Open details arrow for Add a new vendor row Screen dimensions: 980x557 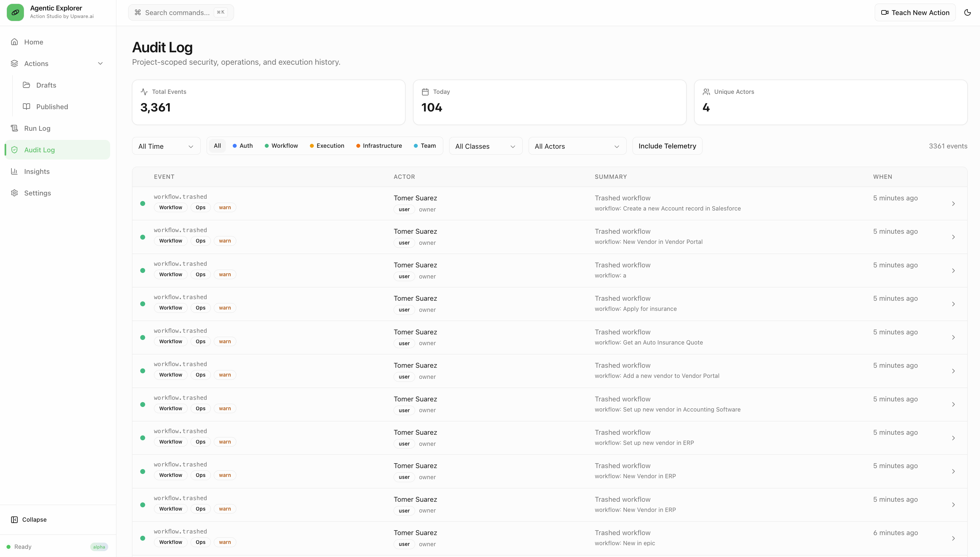[953, 371]
